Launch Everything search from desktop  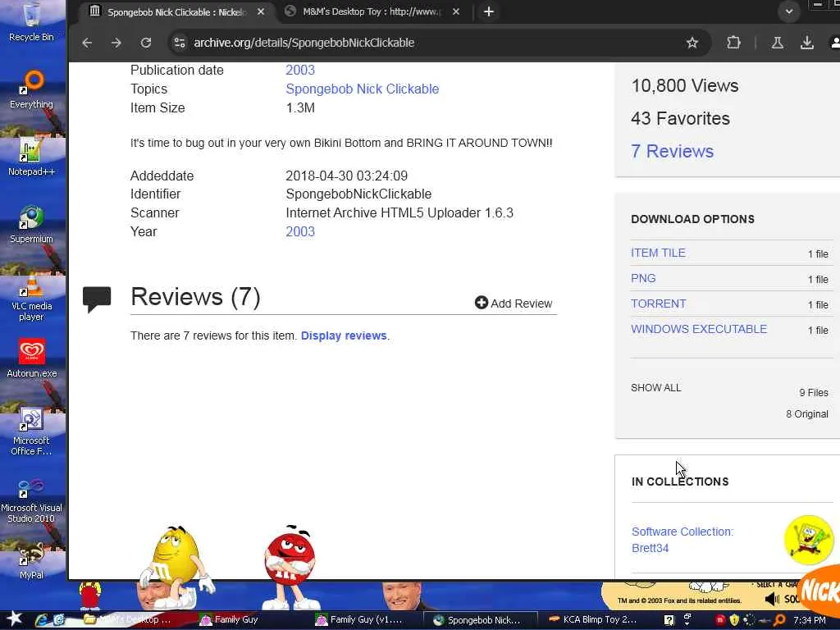click(x=32, y=90)
